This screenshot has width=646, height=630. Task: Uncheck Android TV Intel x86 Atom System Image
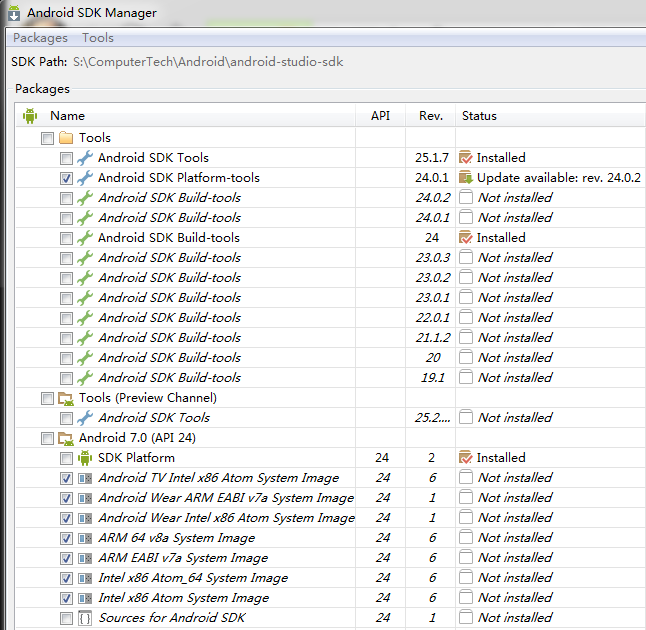pos(66,478)
